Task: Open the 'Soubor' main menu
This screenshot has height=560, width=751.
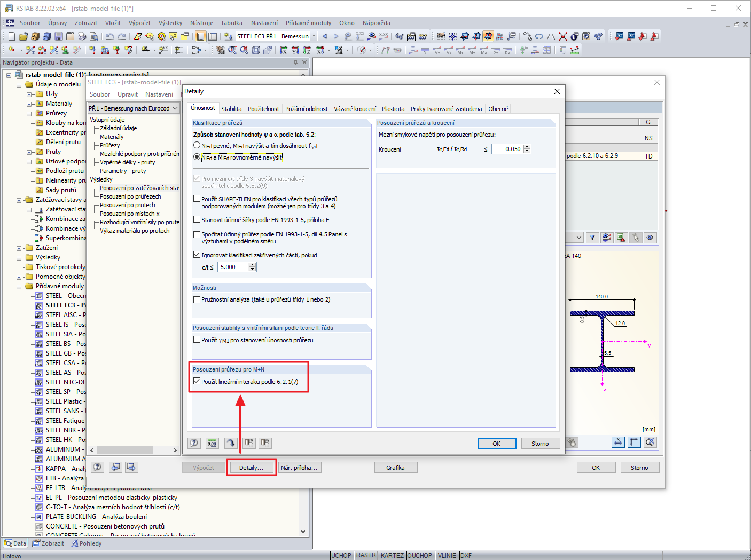Action: click(x=30, y=23)
